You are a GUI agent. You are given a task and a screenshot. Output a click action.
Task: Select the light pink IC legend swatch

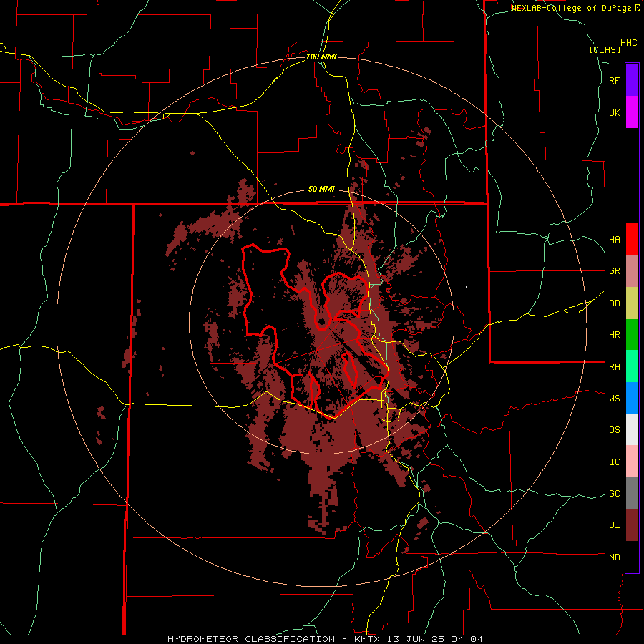click(632, 462)
